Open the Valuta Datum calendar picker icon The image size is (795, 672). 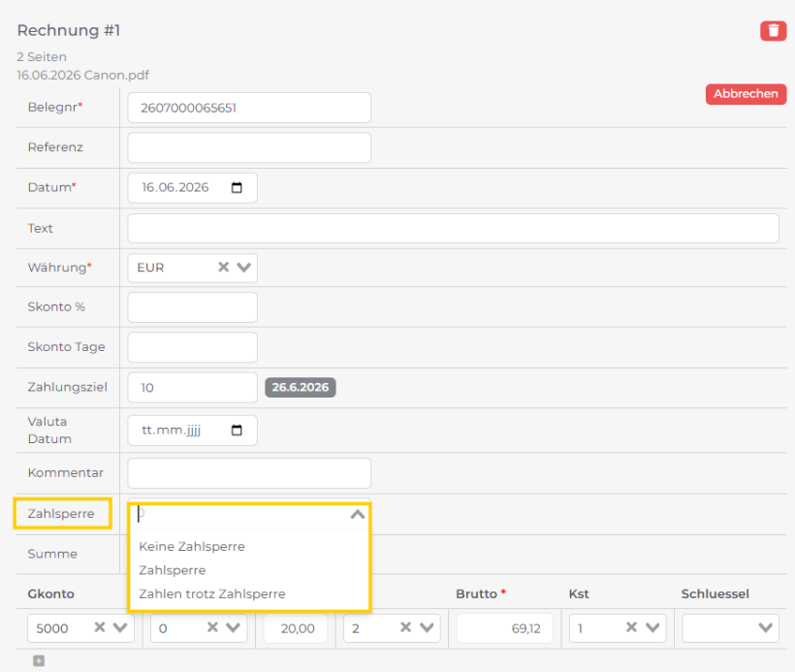point(237,431)
